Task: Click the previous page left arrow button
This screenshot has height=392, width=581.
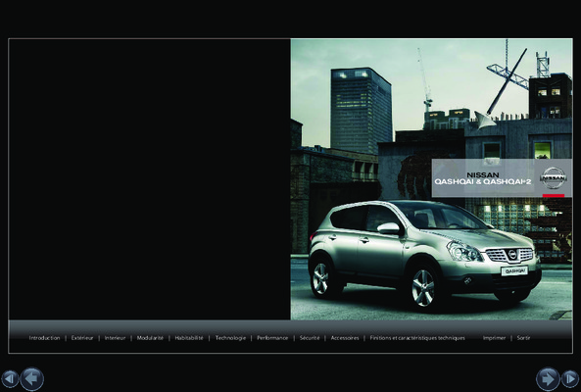Action: 32,378
